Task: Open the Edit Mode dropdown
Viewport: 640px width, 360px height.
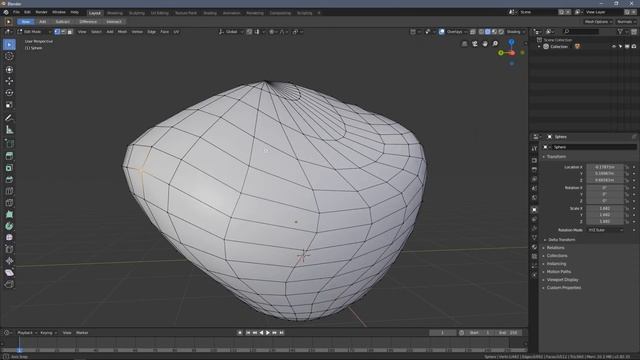Action: pos(34,32)
